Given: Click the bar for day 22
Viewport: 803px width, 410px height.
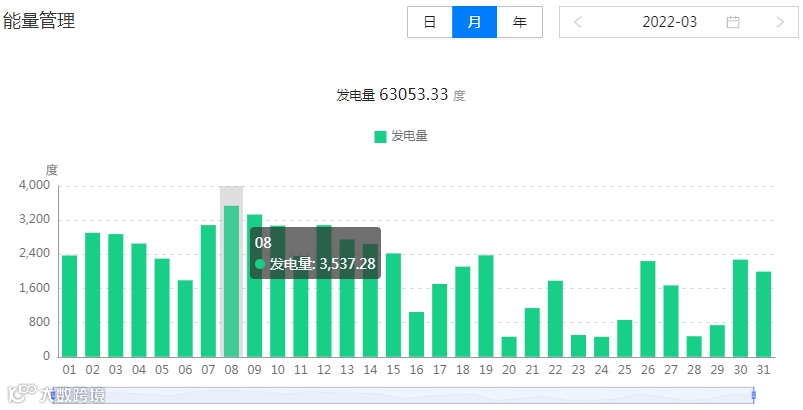Looking at the screenshot, I should pos(555,319).
